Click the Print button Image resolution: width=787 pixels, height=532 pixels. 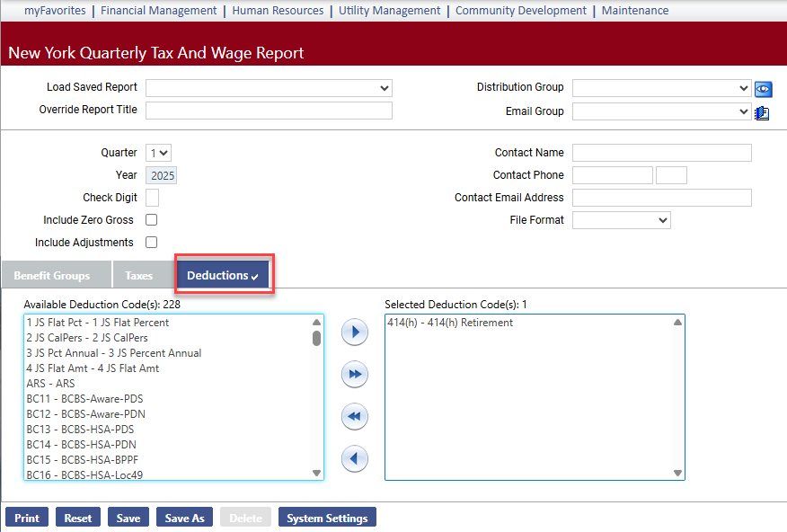(x=27, y=518)
